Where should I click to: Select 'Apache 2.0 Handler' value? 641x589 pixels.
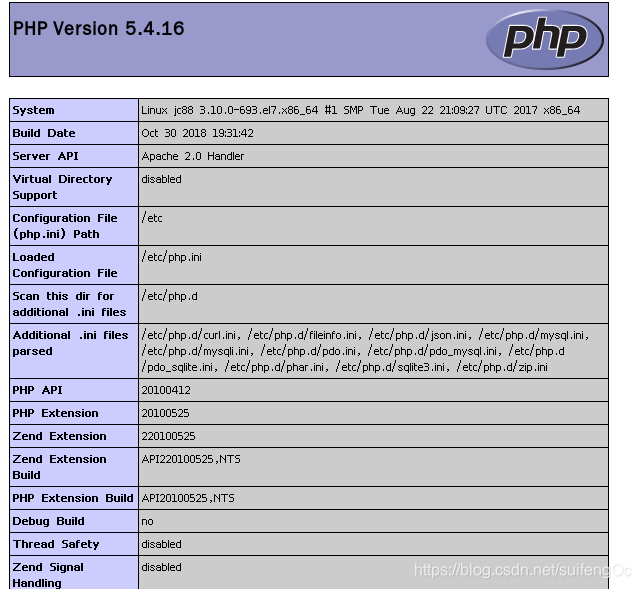click(193, 156)
